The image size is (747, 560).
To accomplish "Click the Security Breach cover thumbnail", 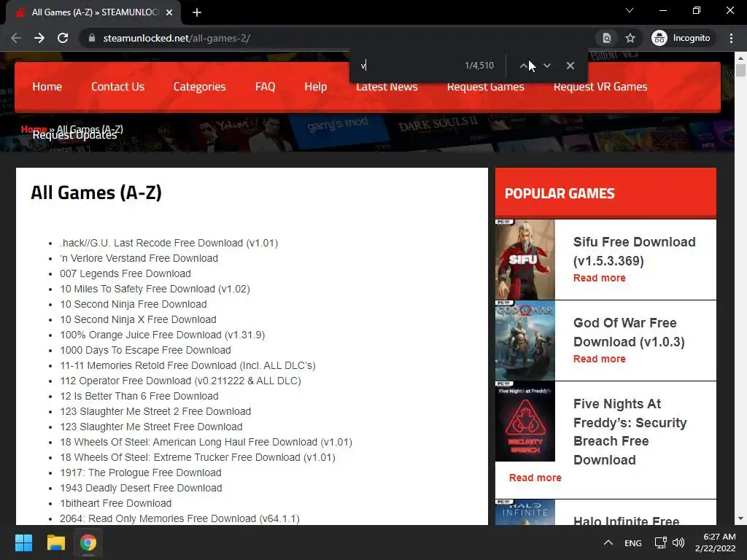I will pos(525,421).
